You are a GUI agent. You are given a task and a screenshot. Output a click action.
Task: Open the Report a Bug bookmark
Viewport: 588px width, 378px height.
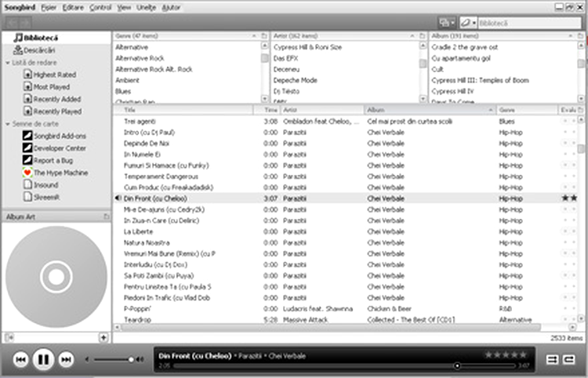[48, 161]
